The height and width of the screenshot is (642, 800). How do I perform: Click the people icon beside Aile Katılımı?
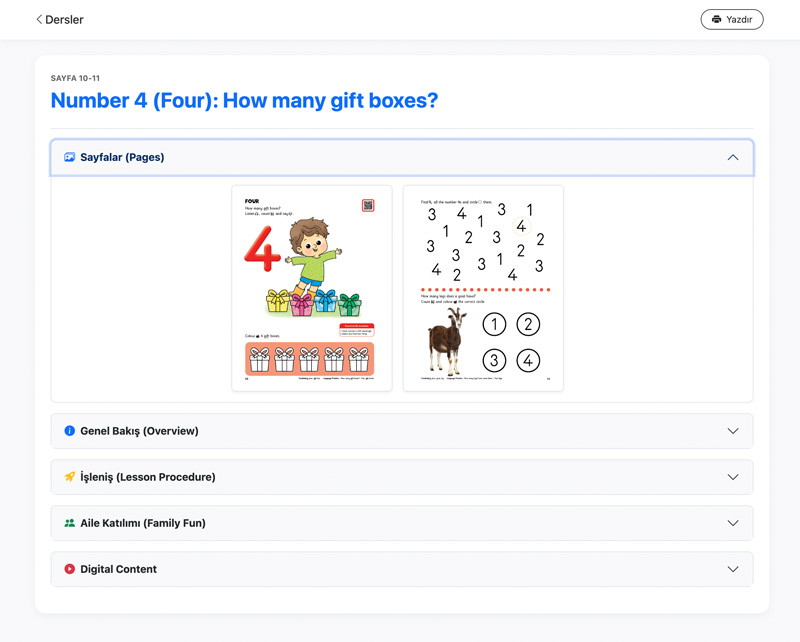(69, 523)
